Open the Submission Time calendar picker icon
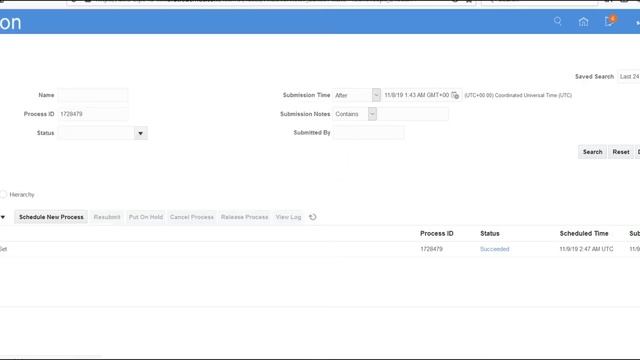 coord(455,95)
